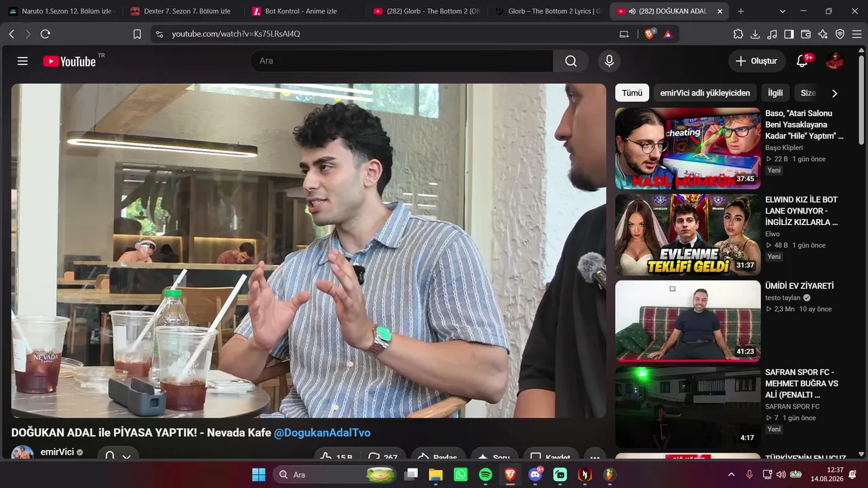Viewport: 868px width, 488px height.
Task: Mute the playing DOĞUKAN ADAL tab audio
Action: 632,12
